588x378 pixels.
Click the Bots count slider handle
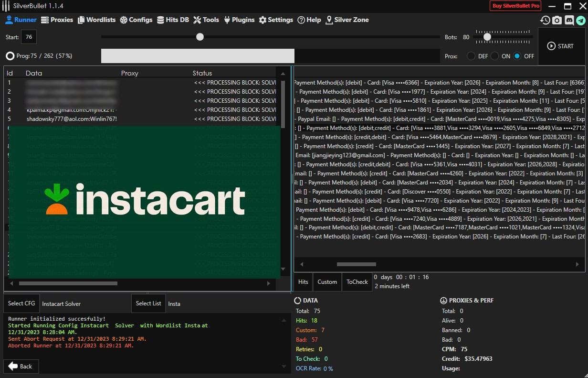(x=487, y=37)
